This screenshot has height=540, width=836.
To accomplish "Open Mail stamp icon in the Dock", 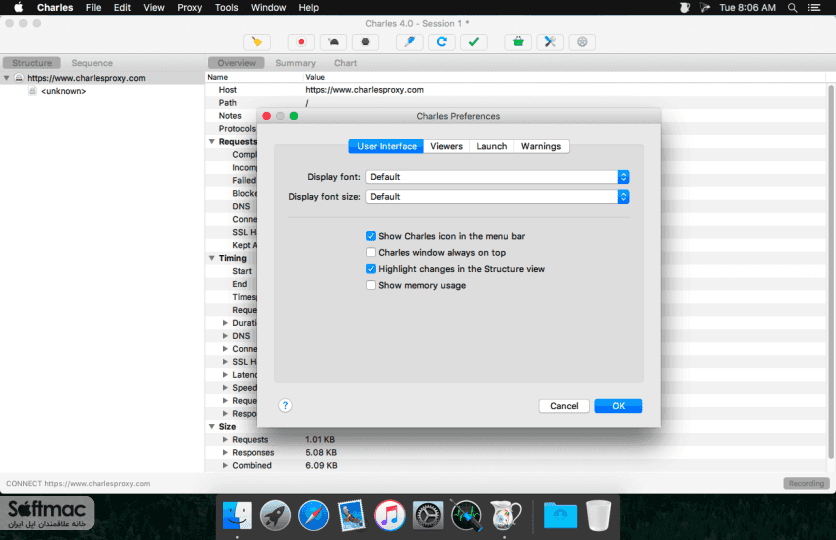I will pyautogui.click(x=352, y=515).
